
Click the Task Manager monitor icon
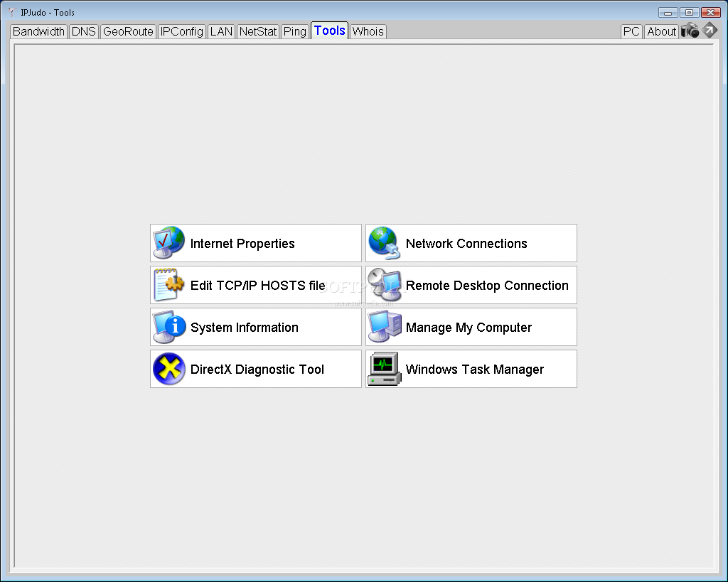pos(385,369)
